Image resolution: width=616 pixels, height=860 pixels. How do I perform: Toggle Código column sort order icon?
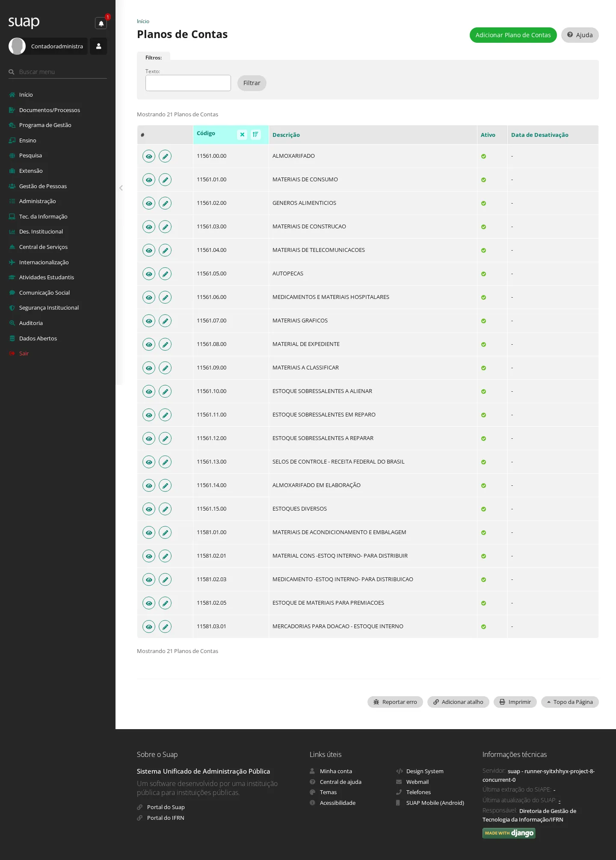click(x=256, y=135)
